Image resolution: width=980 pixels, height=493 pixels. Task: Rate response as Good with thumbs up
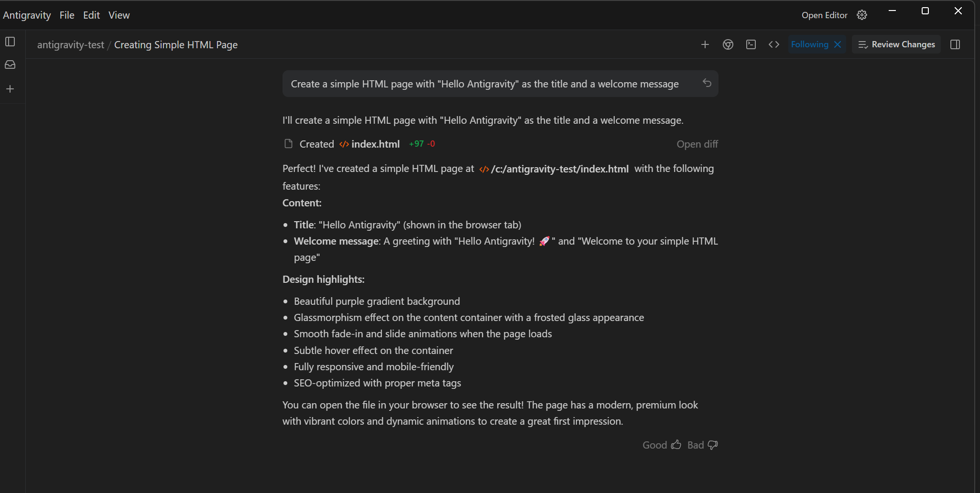(x=662, y=445)
